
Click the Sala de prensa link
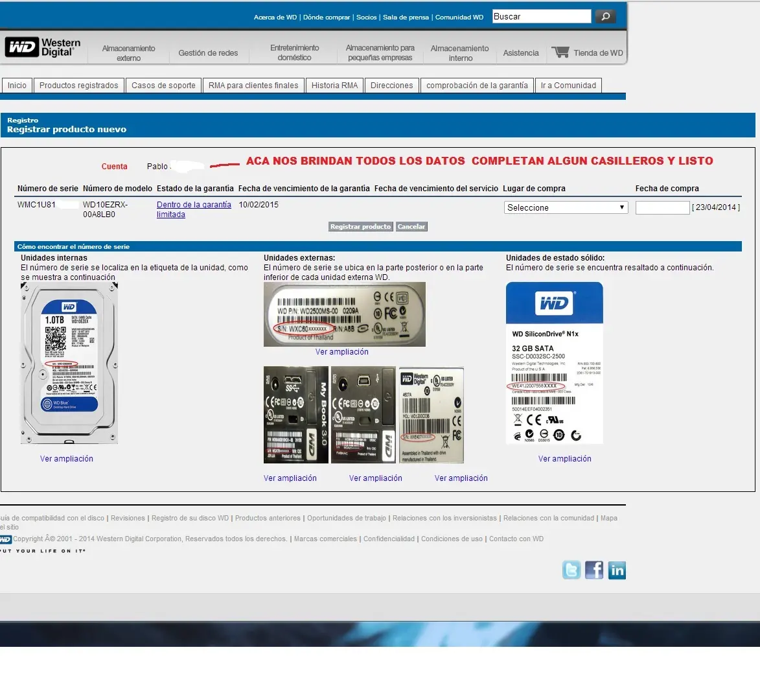click(x=406, y=17)
